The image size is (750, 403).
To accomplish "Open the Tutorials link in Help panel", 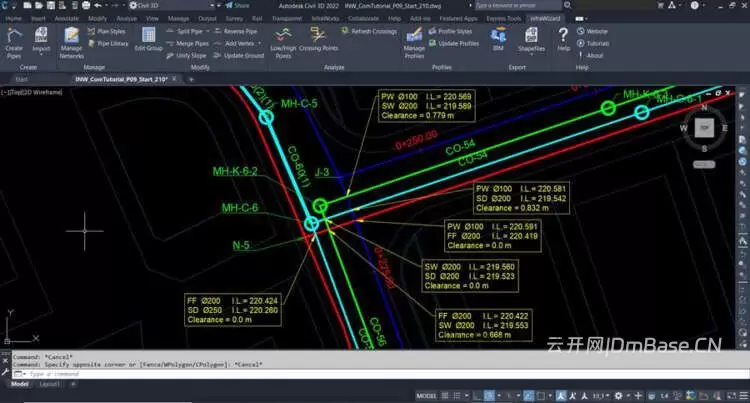I will [593, 44].
